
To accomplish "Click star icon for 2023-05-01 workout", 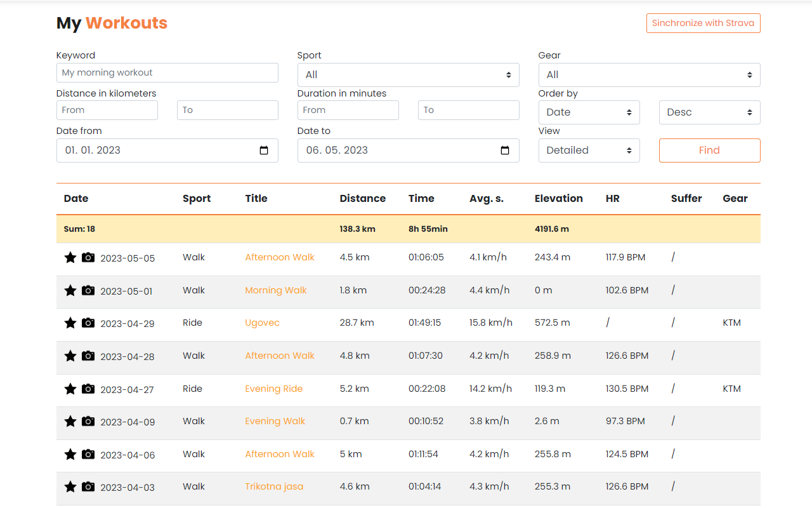I will (70, 290).
